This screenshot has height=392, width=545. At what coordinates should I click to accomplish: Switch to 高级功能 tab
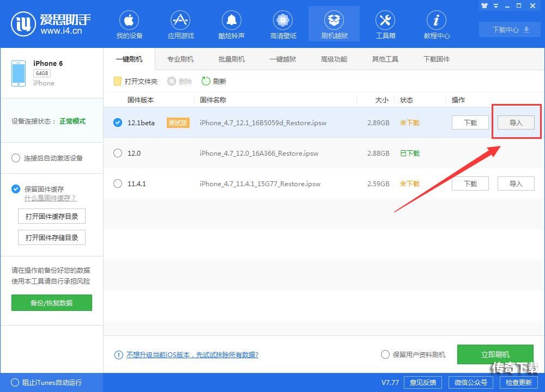click(334, 59)
